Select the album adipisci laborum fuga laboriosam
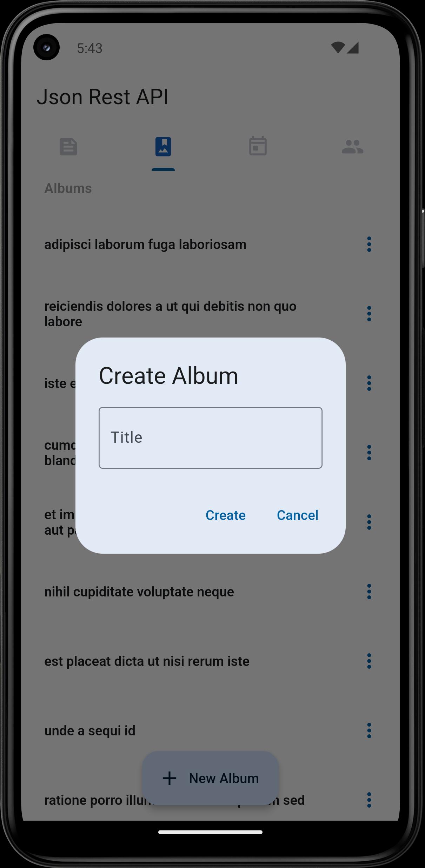Viewport: 425px width, 868px height. [145, 244]
